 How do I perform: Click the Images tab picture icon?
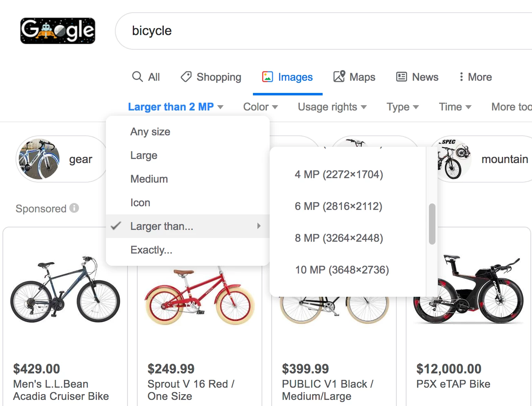pos(268,77)
